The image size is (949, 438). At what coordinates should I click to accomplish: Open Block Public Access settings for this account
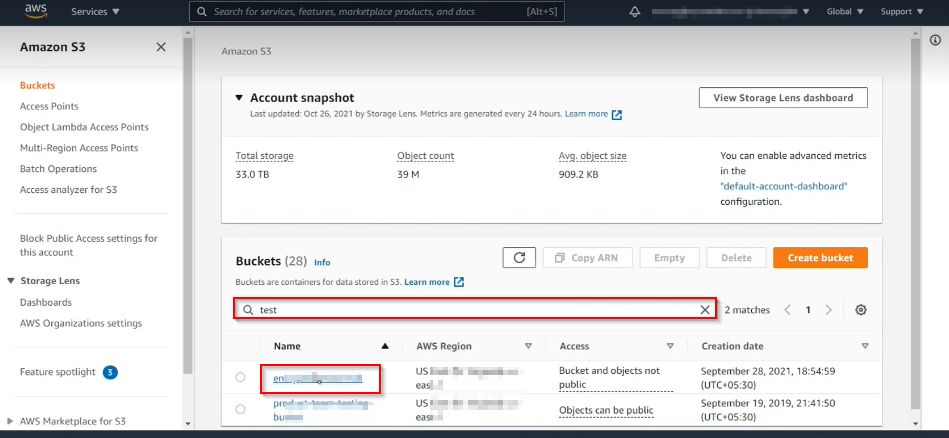click(88, 246)
